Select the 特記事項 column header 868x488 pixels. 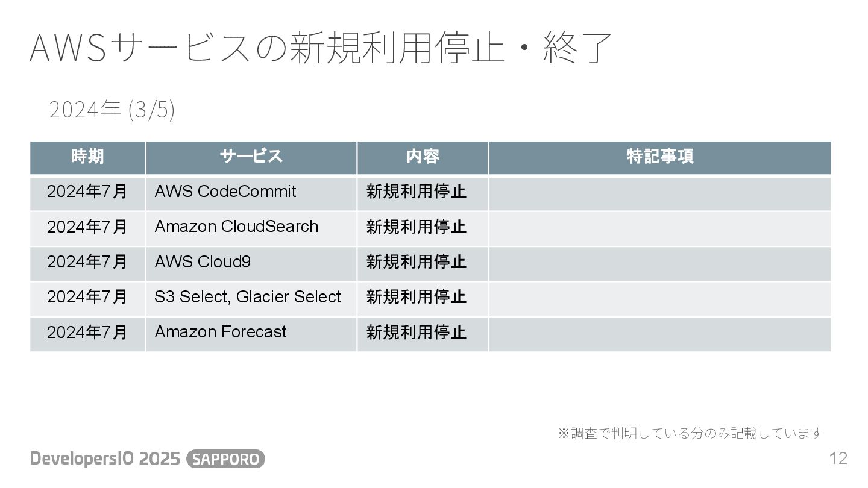(x=660, y=158)
